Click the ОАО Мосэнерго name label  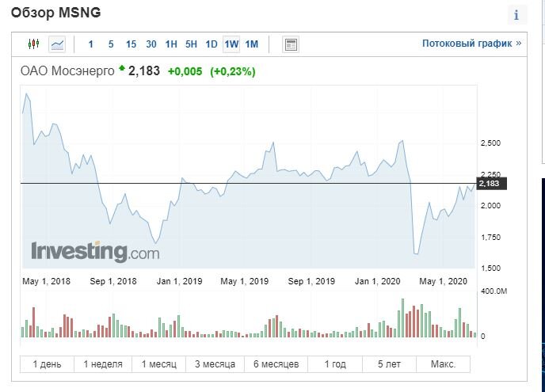[67, 71]
